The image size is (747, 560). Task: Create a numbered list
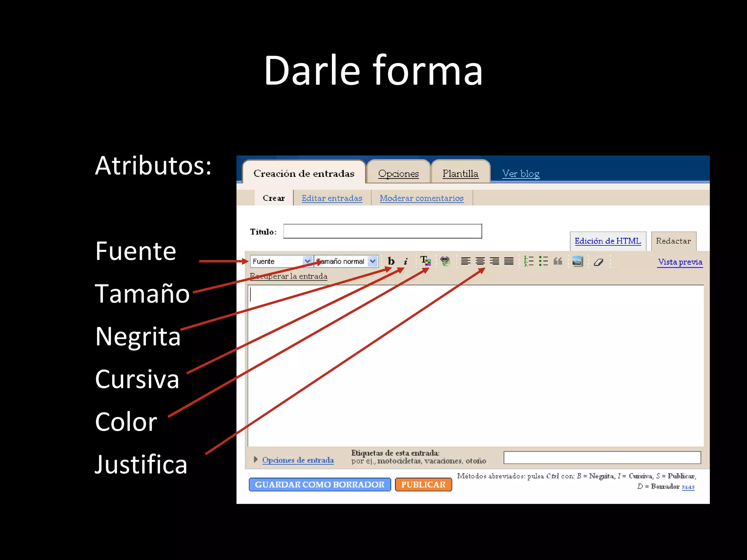(x=529, y=261)
